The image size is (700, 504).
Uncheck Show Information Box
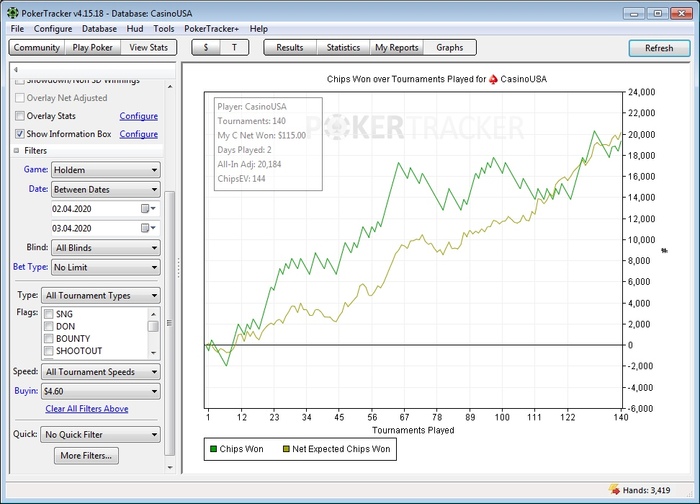tap(20, 134)
